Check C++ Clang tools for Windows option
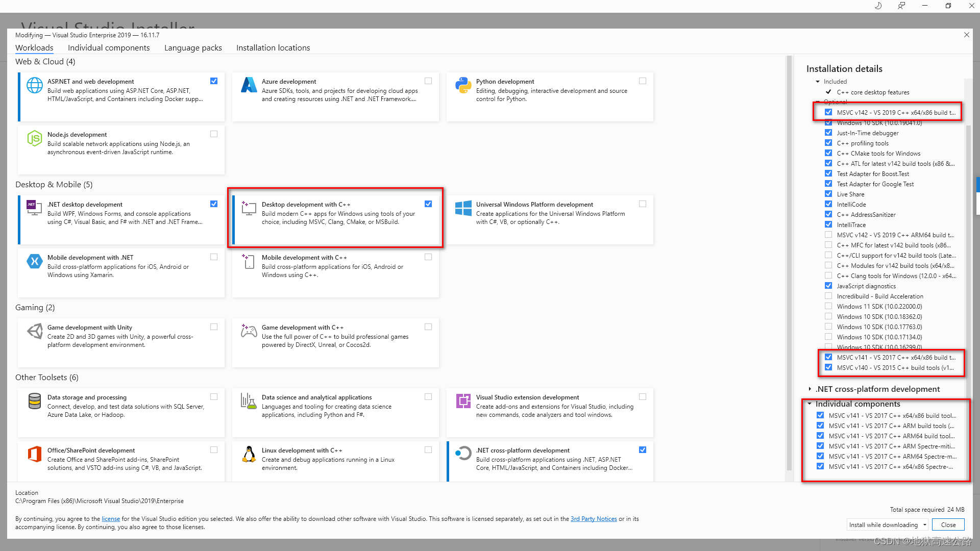The height and width of the screenshot is (551, 980). pyautogui.click(x=828, y=275)
